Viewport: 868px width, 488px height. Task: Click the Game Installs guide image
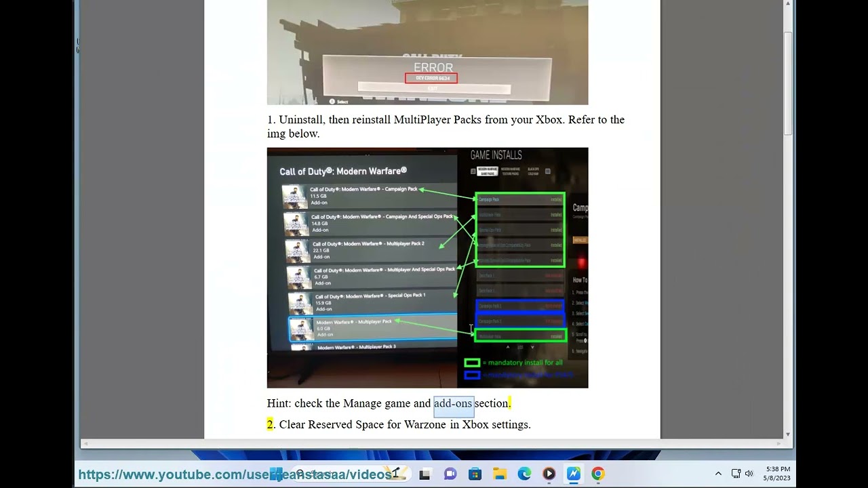(427, 268)
